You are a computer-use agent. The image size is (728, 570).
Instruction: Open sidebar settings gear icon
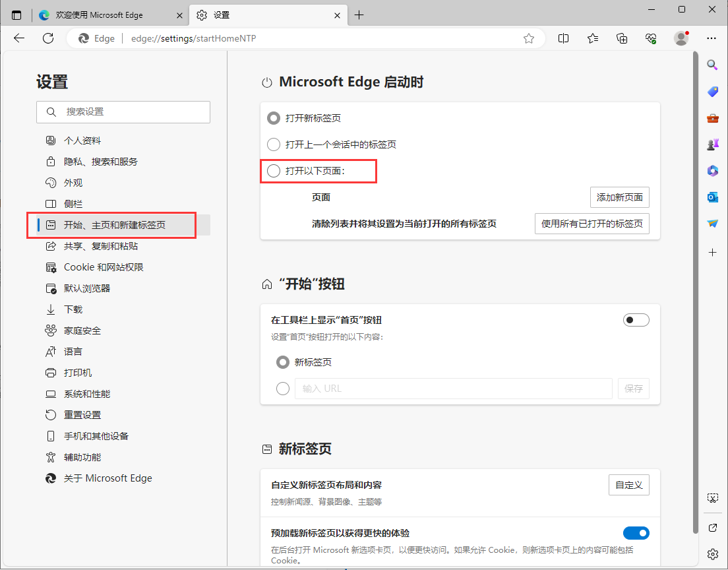pos(713,554)
